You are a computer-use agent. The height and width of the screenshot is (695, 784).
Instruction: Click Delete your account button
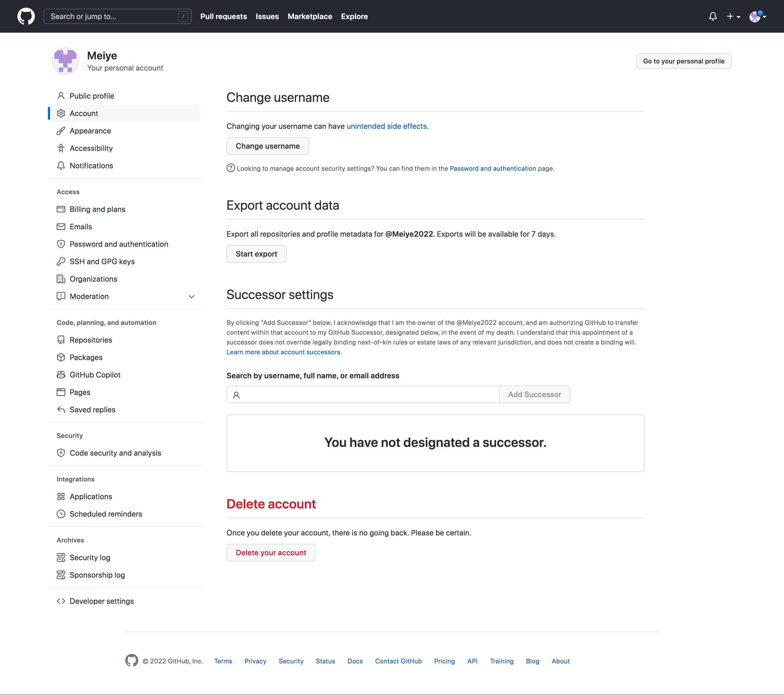pos(271,553)
